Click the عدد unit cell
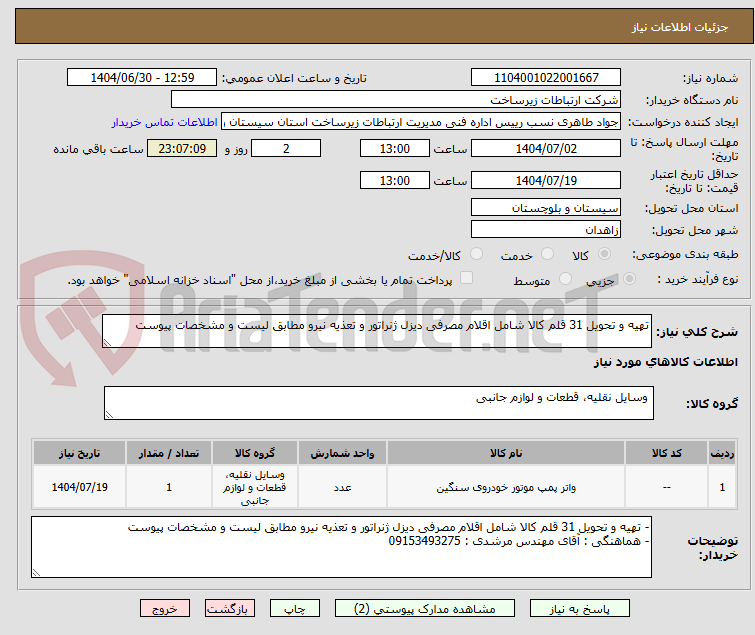The width and height of the screenshot is (755, 635). pos(342,487)
